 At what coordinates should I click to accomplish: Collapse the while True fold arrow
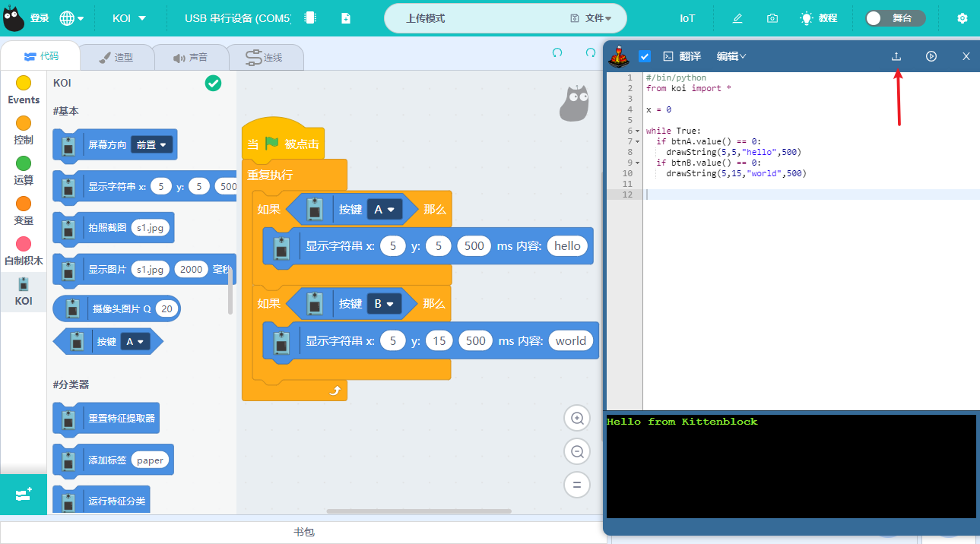(x=638, y=131)
